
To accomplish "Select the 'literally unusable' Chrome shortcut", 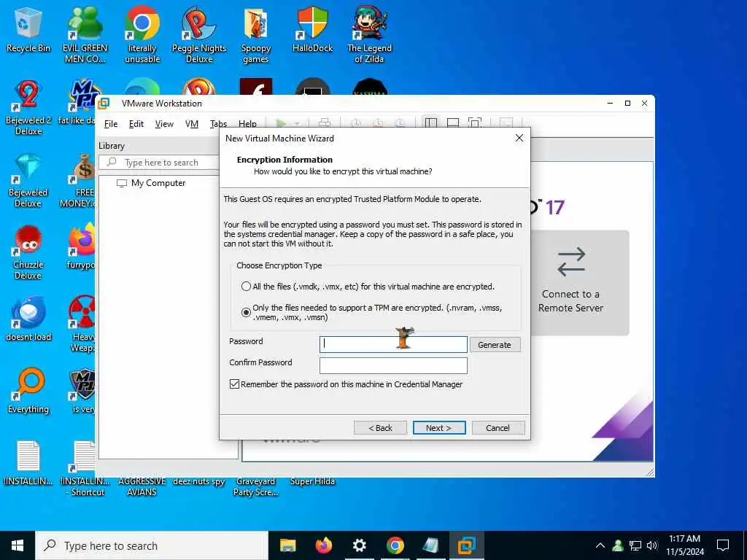I will [142, 34].
